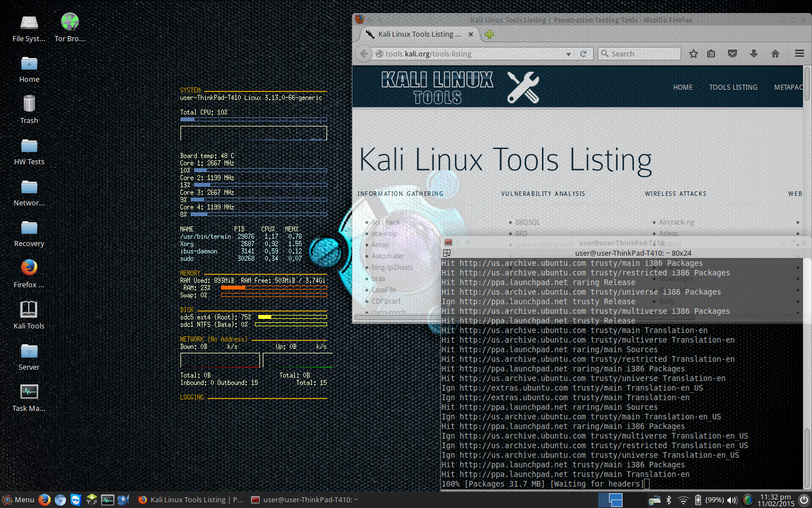Click into the Firefox URL address field
Viewport: 812px width, 508px height.
[x=474, y=54]
